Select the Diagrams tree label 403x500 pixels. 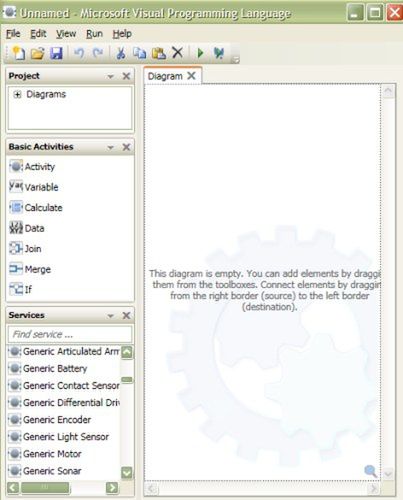(x=46, y=94)
